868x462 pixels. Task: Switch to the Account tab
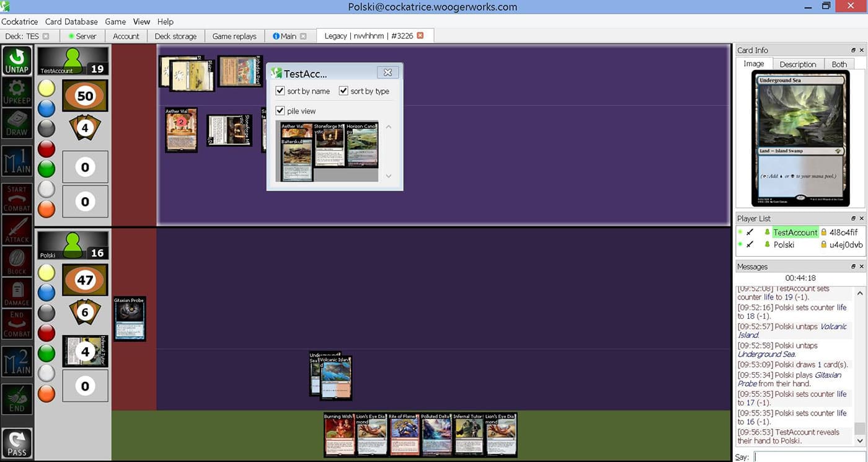click(x=126, y=36)
